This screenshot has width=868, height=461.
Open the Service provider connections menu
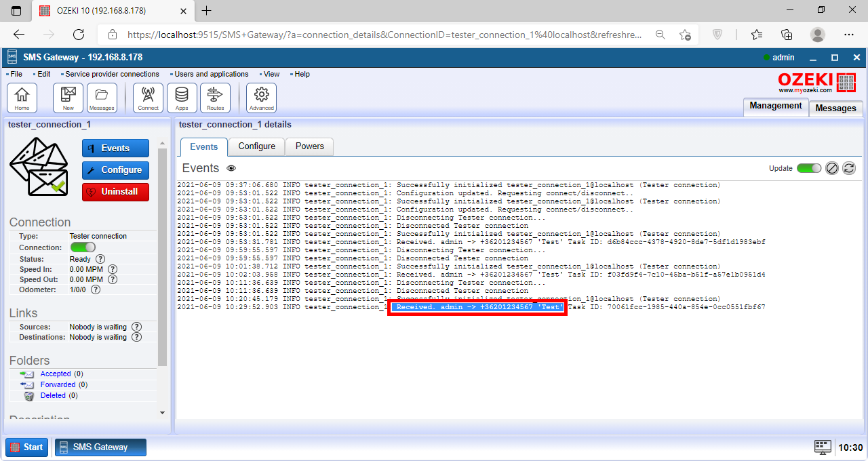pos(112,74)
